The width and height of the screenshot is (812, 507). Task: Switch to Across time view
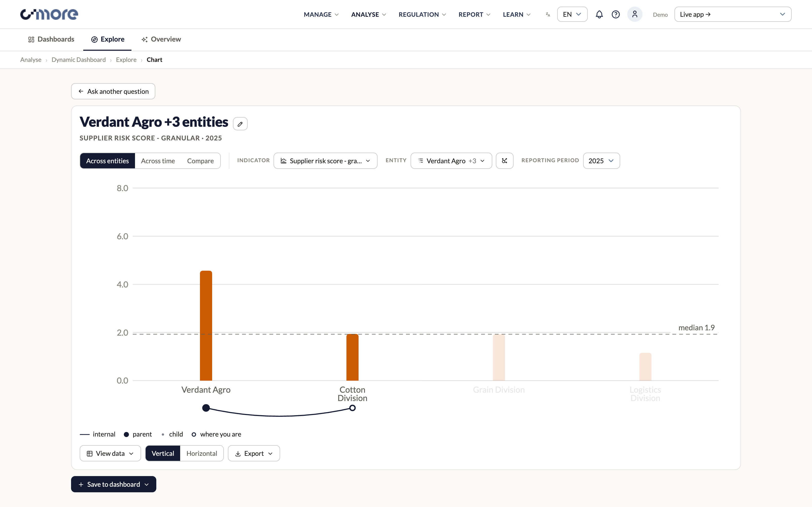[158, 161]
